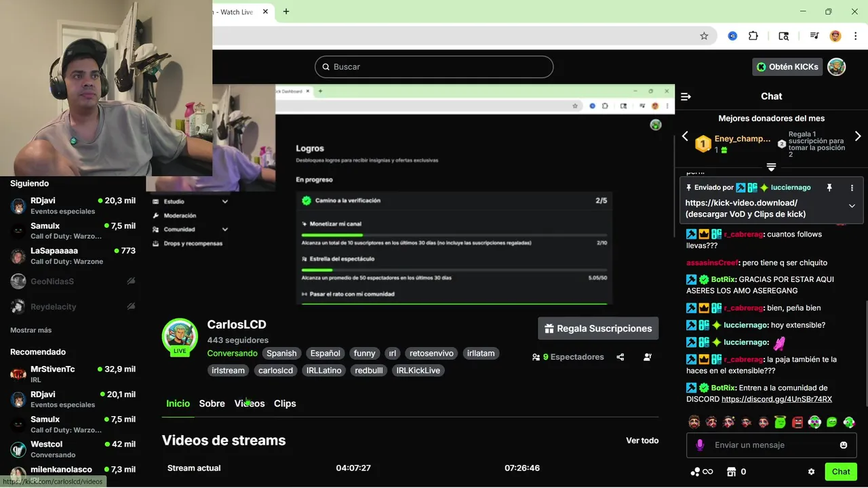Open the Kick user profile avatar menu
This screenshot has width=868, height=488.
click(837, 66)
